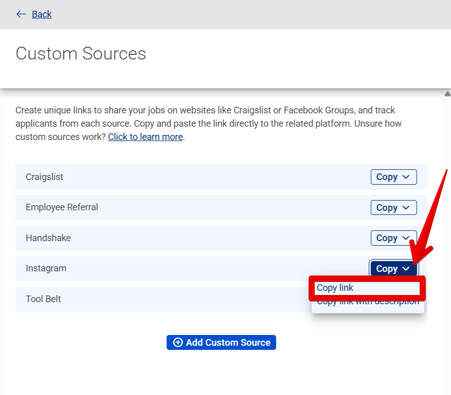Select the Employee Referral source label
The width and height of the screenshot is (451, 395).
point(62,207)
